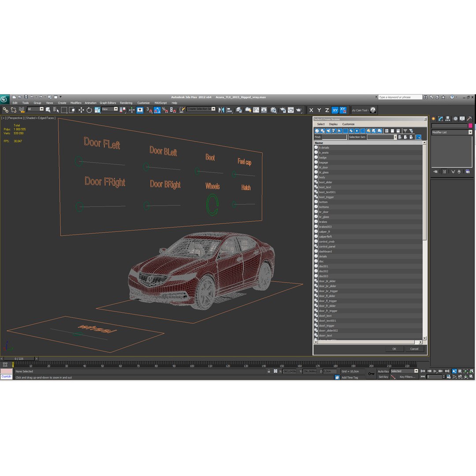Image resolution: width=476 pixels, height=476 pixels.
Task: Activate Select and Move tool
Action: click(x=81, y=110)
